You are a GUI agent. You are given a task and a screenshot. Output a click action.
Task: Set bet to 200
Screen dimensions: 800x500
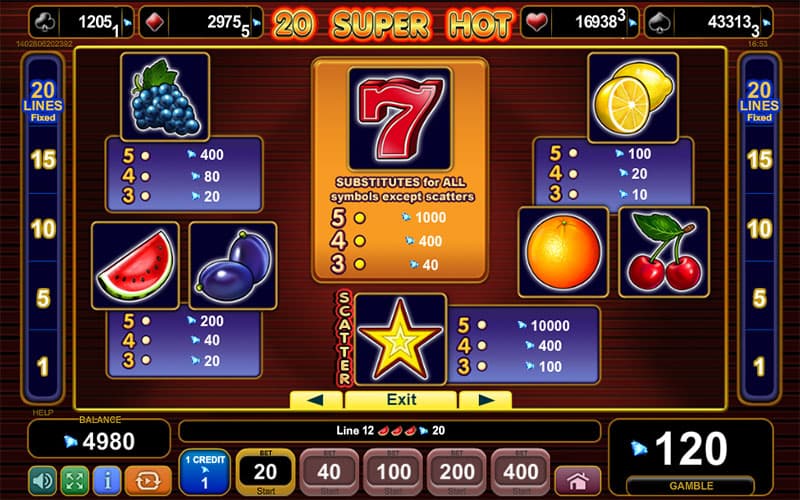[457, 472]
